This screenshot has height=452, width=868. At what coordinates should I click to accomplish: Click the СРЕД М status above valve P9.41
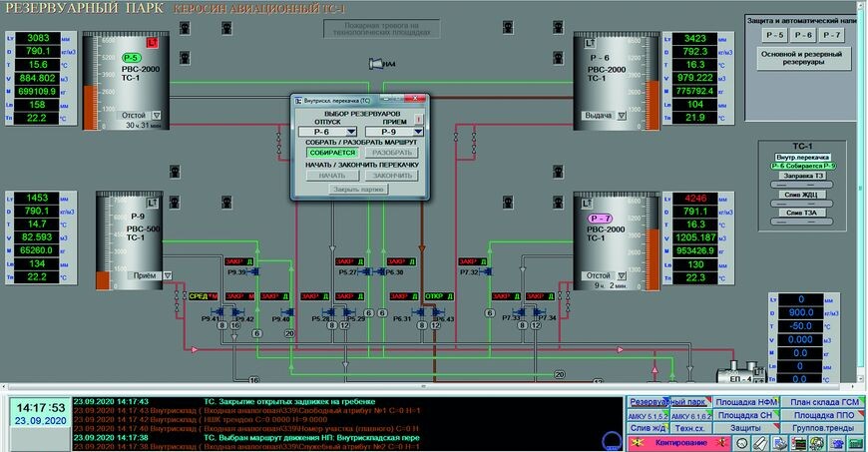(204, 296)
